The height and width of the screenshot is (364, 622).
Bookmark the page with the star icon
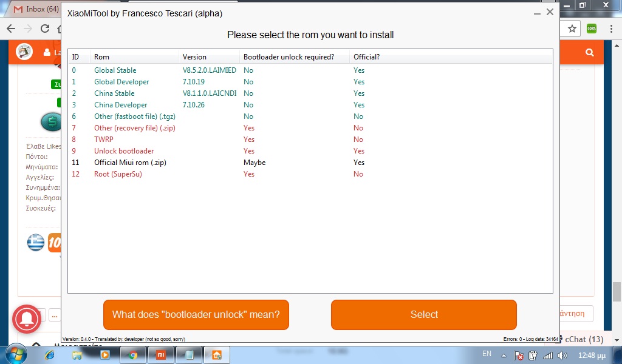(x=572, y=29)
